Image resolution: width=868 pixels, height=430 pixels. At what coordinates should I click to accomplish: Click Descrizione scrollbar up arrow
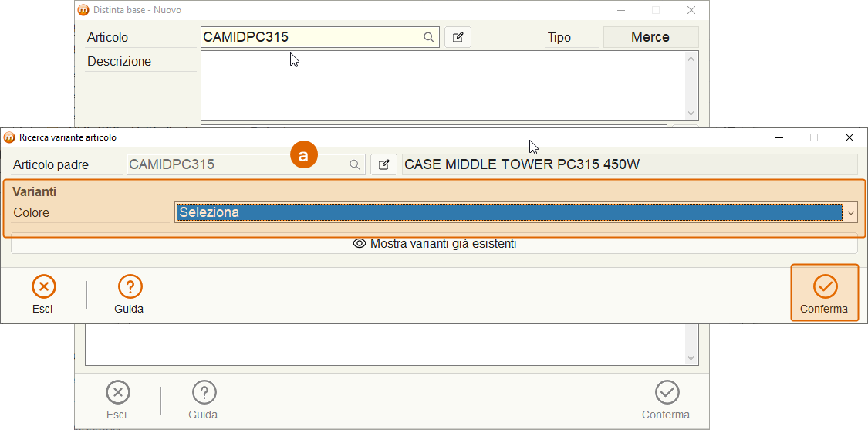click(x=691, y=58)
